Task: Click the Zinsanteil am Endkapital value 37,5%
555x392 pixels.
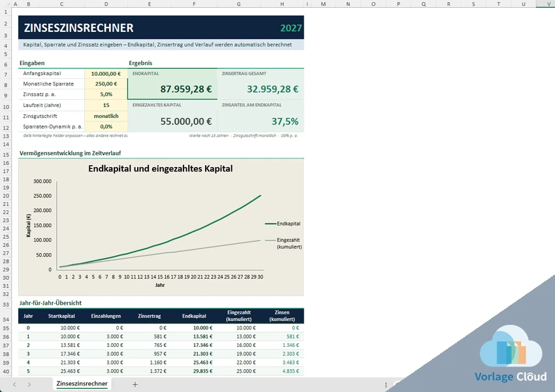Action: (x=285, y=121)
